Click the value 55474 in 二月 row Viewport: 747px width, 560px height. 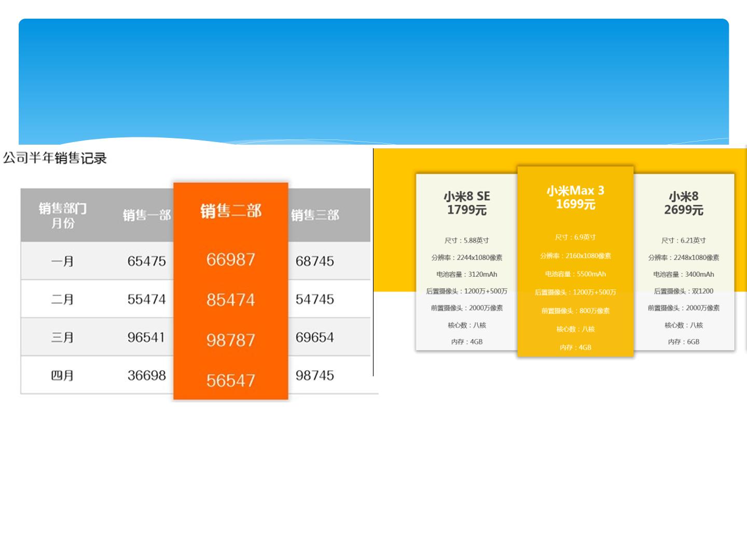147,300
